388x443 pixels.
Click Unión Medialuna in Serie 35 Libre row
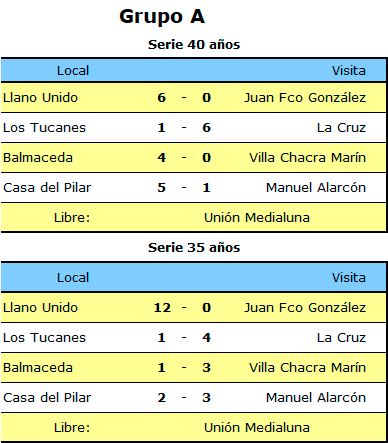click(257, 428)
